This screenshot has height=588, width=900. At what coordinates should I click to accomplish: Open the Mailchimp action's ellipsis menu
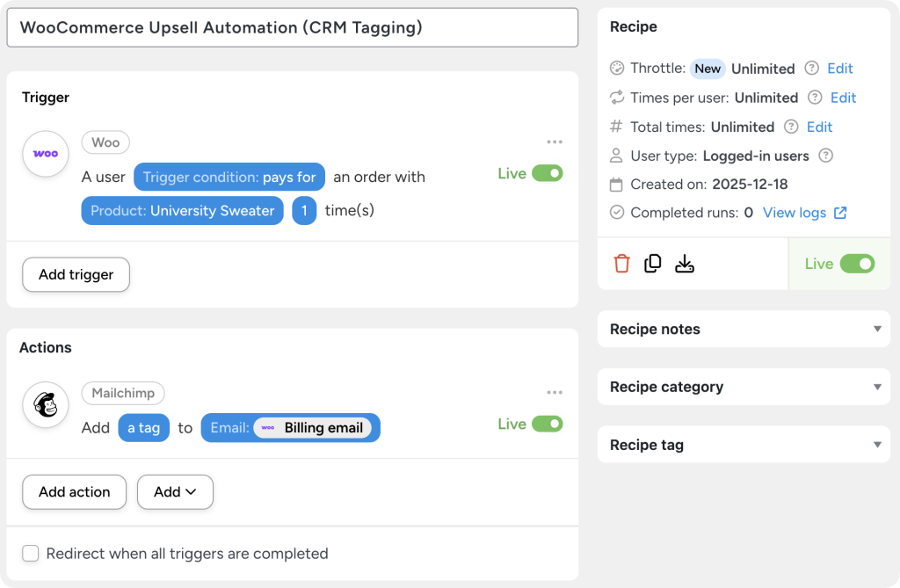pos(555,392)
